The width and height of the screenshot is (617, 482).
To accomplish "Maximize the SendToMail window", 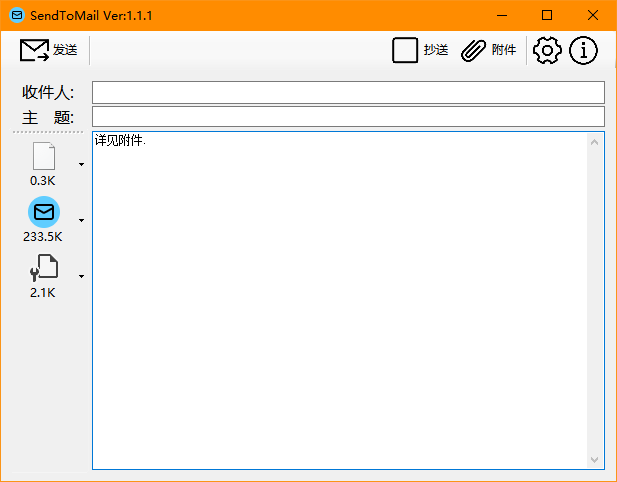I will point(547,15).
